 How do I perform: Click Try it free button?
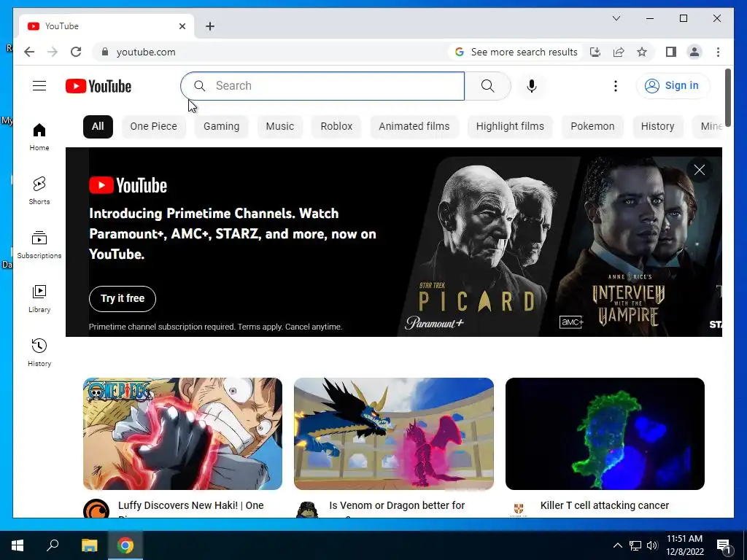123,298
